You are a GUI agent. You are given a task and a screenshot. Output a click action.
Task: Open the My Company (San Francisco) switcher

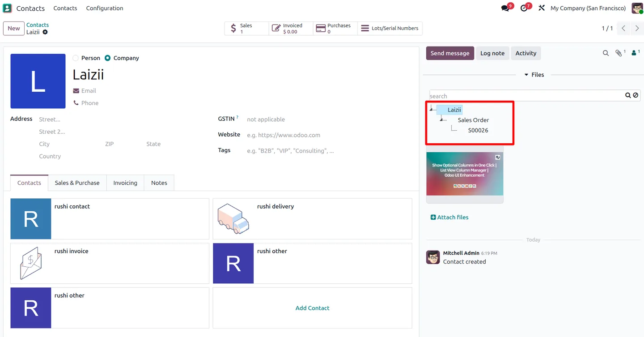(588, 8)
